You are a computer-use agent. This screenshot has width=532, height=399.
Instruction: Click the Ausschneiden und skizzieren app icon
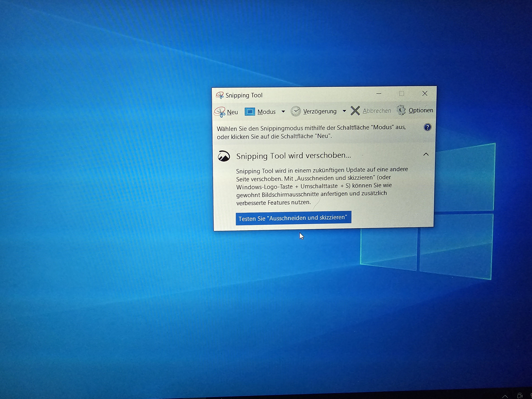coord(224,156)
